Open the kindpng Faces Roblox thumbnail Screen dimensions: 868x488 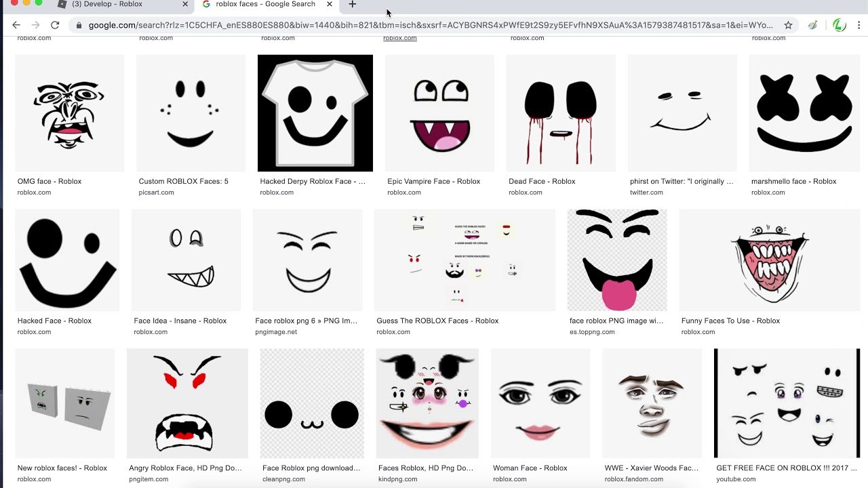point(427,403)
